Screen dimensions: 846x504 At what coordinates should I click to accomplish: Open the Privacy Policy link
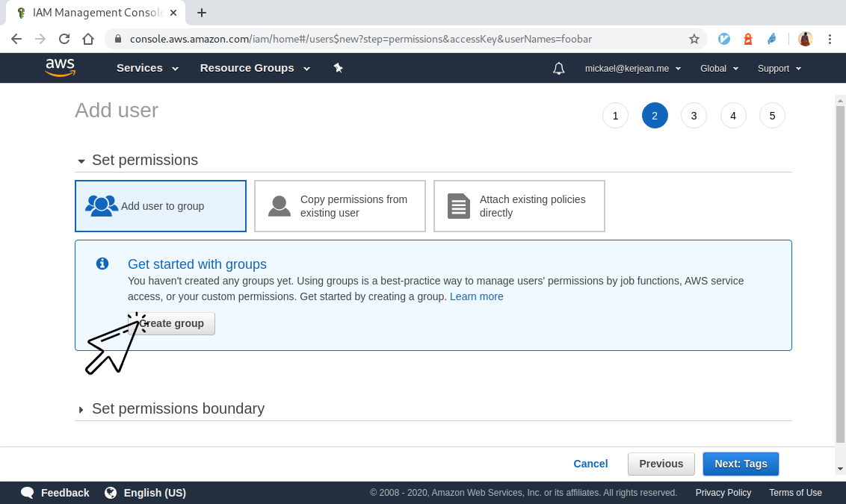[723, 493]
